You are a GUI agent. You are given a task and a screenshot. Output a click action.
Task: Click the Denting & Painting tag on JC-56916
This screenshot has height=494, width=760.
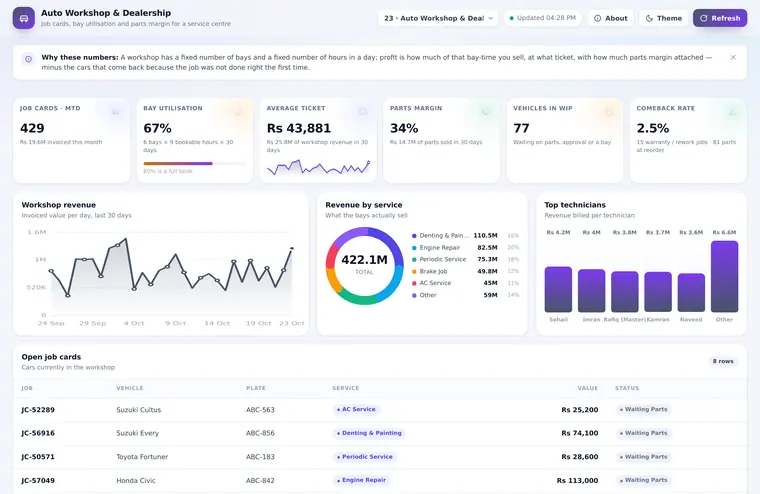tap(369, 433)
